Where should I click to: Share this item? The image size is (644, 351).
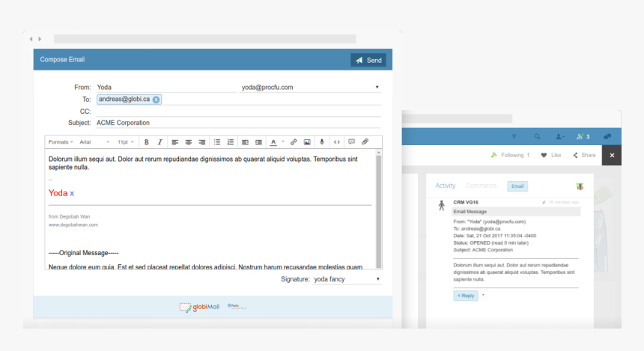(x=584, y=155)
